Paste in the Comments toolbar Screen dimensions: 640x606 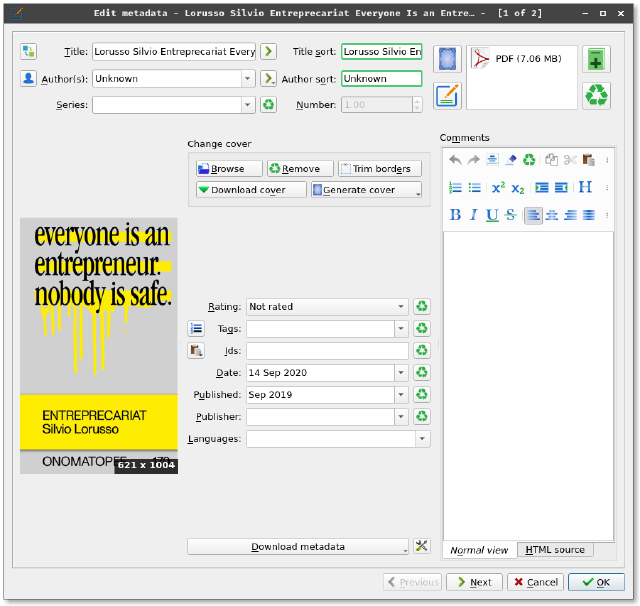[x=588, y=160]
